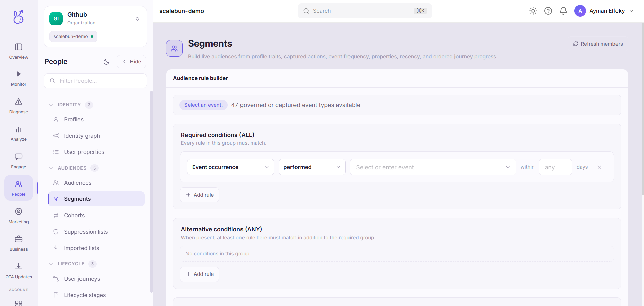Add rule to Required conditions
Image resolution: width=644 pixels, height=306 pixels.
coord(200,195)
